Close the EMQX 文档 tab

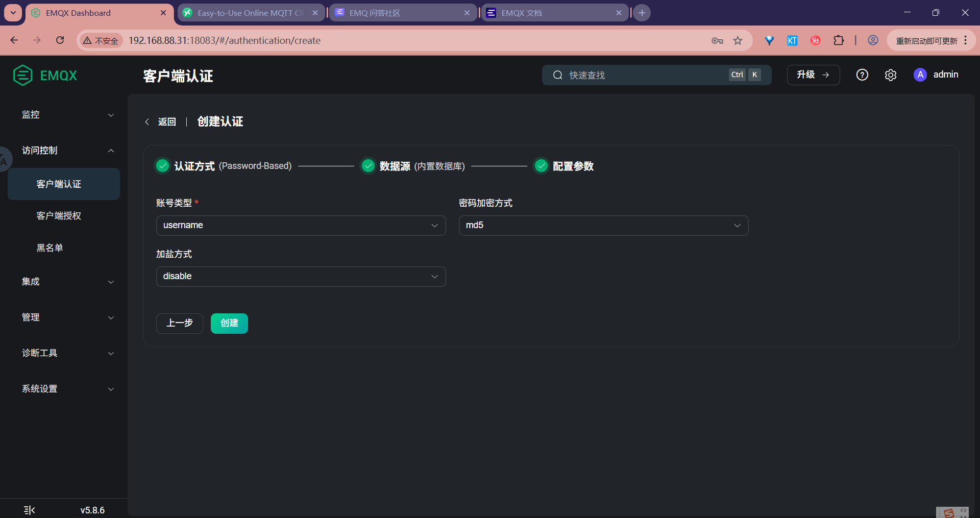point(619,13)
